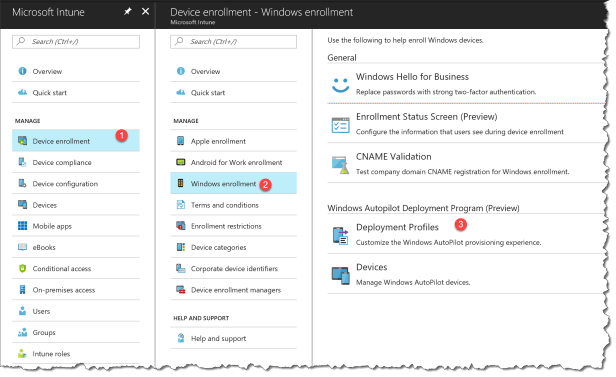Viewport: 616px width, 377px height.
Task: Click the On-premises access icon
Action: click(22, 289)
